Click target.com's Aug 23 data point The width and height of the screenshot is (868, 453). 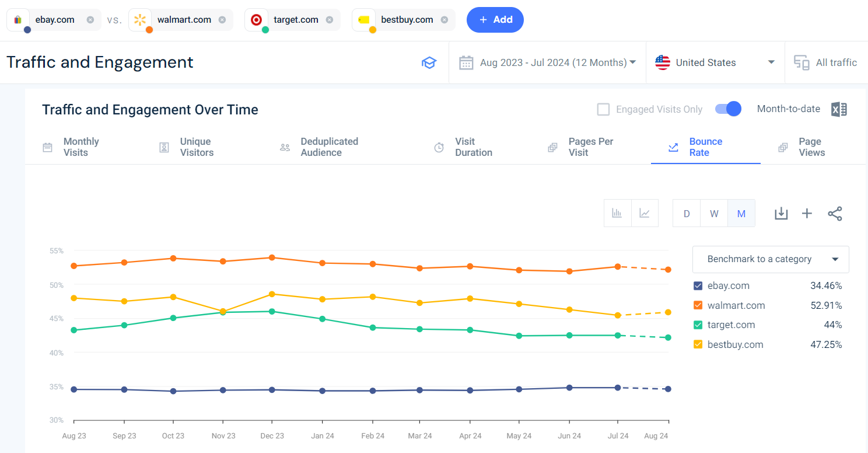click(x=73, y=330)
